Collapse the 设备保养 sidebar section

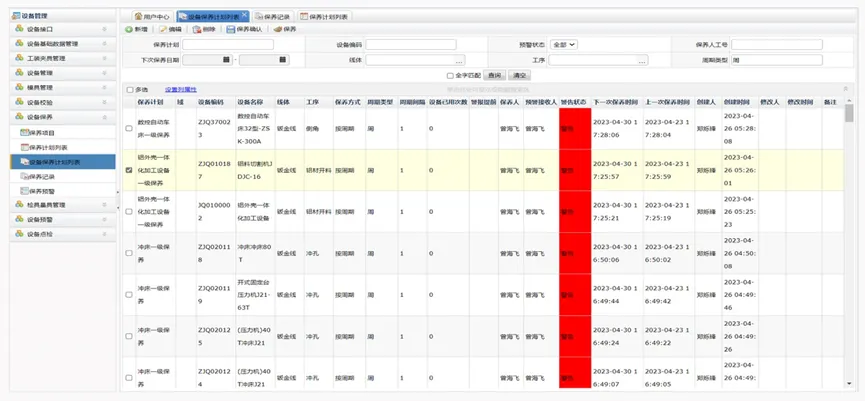point(105,117)
